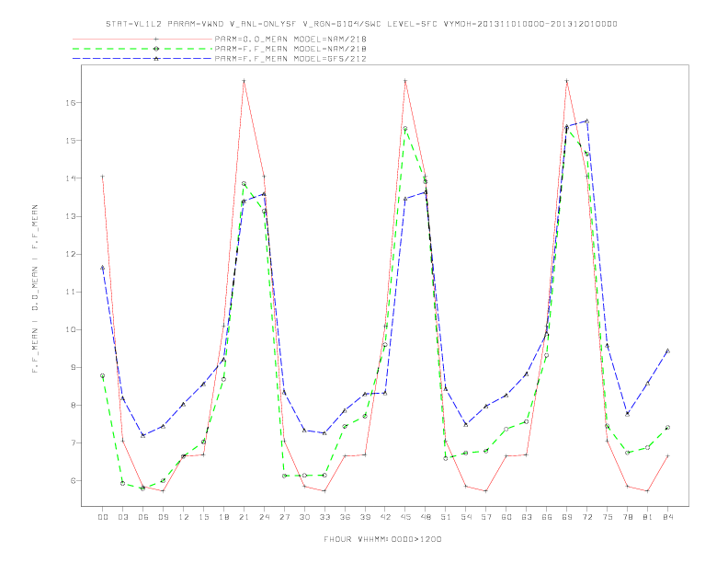Click x-axis tick label 06
This screenshot has height=563, width=728.
[x=143, y=517]
